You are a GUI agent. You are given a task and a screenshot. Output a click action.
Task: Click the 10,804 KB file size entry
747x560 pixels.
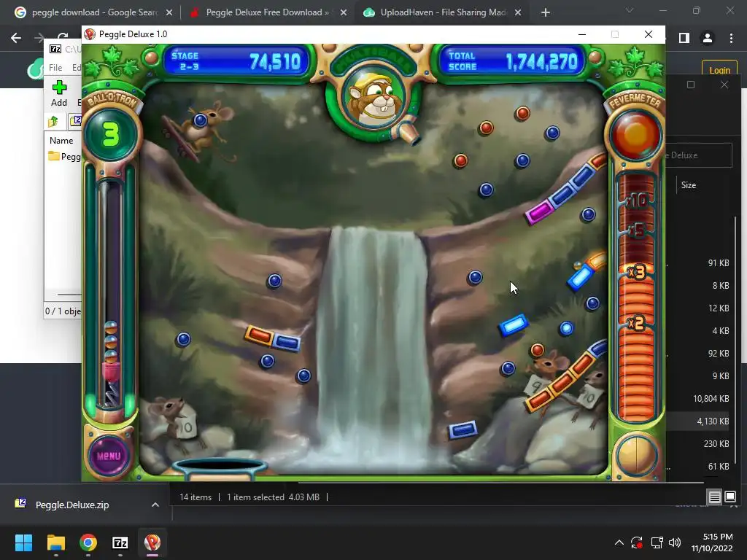click(x=711, y=399)
